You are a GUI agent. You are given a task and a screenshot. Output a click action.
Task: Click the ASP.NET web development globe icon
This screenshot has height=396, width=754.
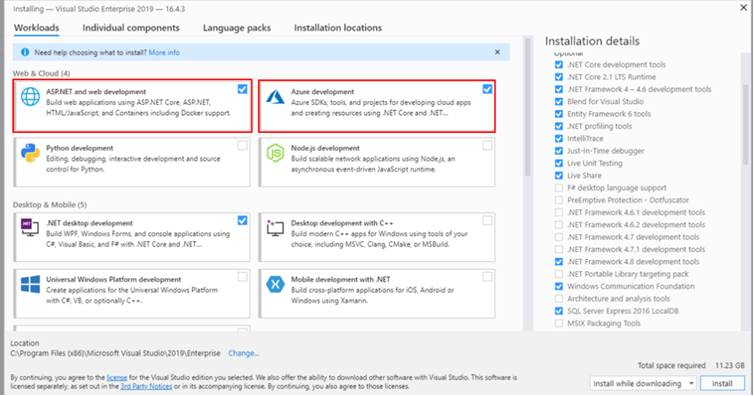(x=30, y=96)
